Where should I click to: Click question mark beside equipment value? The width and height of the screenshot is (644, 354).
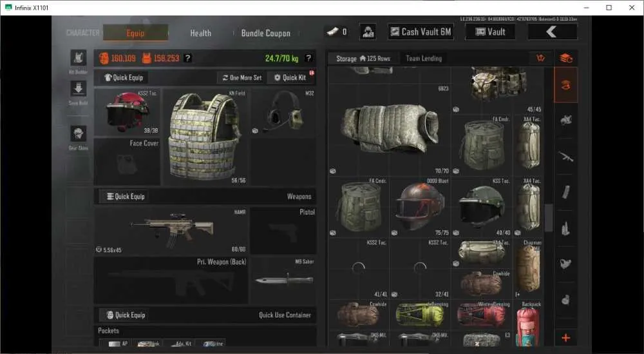[x=187, y=58]
